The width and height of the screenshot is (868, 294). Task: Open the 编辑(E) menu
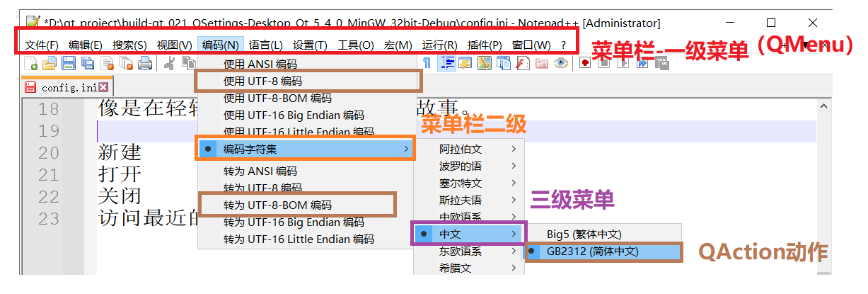click(86, 45)
